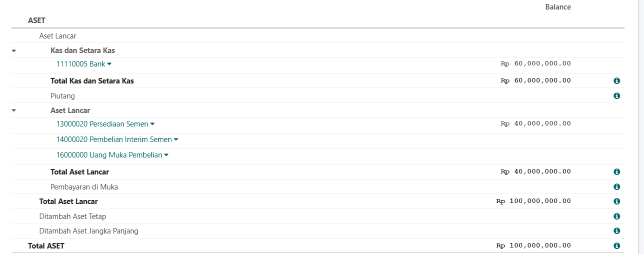This screenshot has width=644, height=254.
Task: Click info icon beside Piutang row
Action: tap(617, 96)
